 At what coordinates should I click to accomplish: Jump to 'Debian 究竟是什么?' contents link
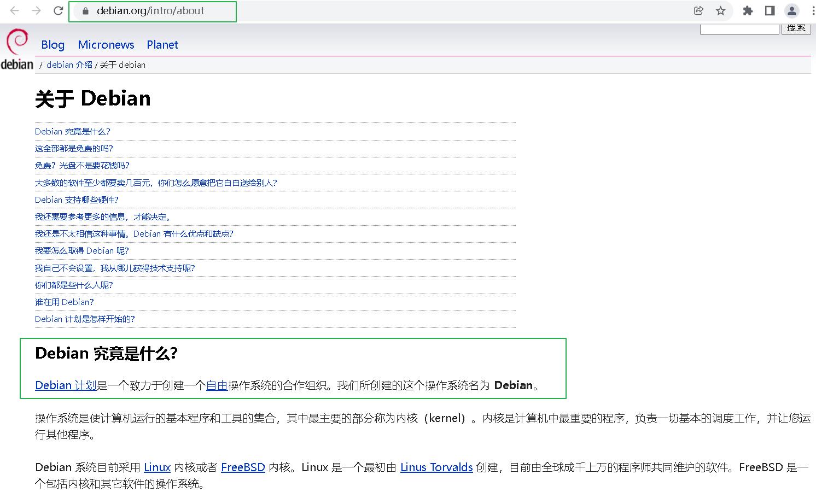[x=73, y=132]
